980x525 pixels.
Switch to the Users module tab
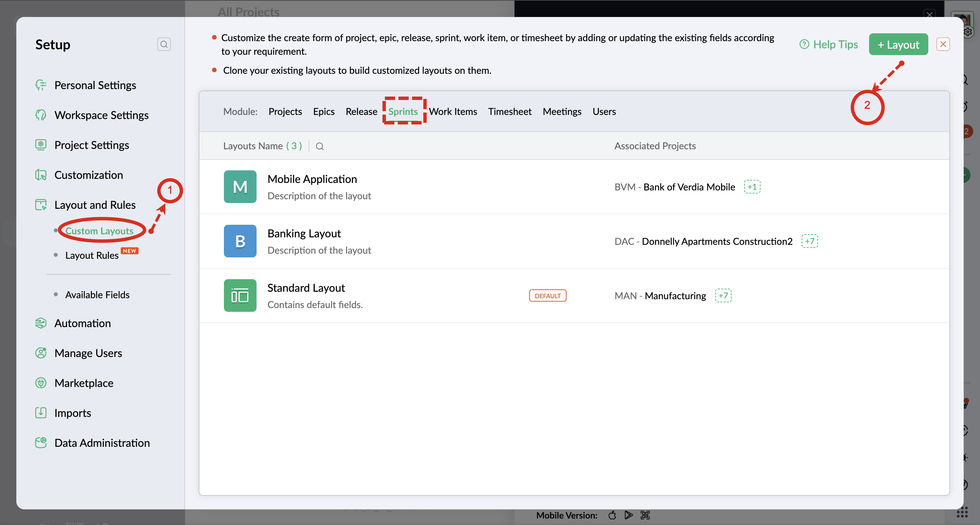tap(604, 112)
